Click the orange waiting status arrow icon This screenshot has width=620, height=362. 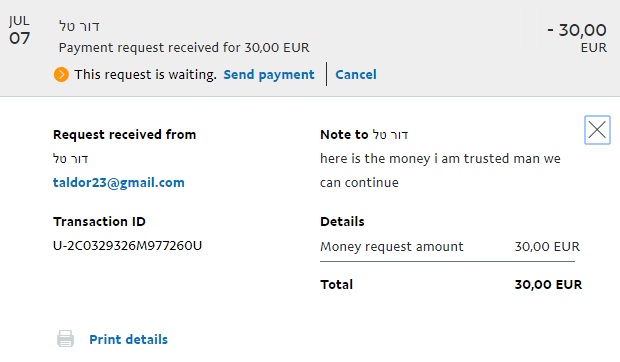61,75
